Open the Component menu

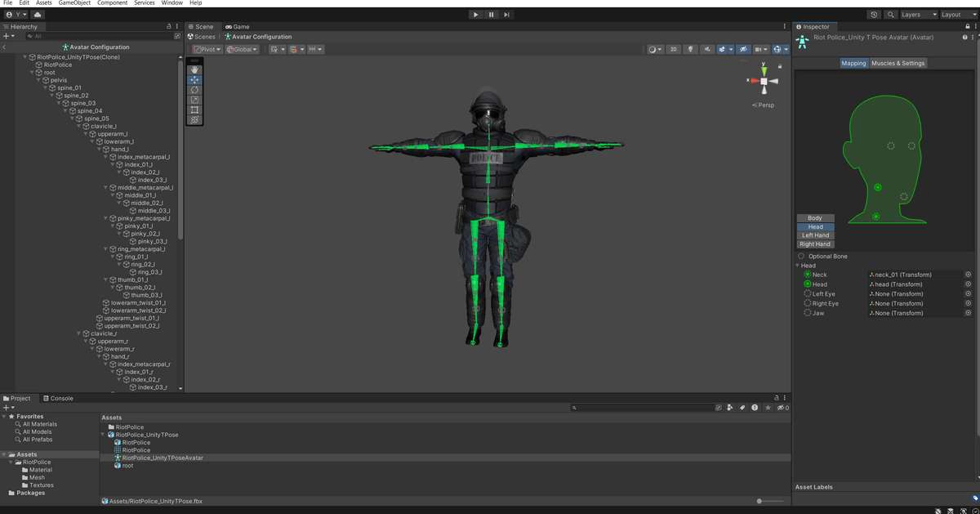(112, 3)
